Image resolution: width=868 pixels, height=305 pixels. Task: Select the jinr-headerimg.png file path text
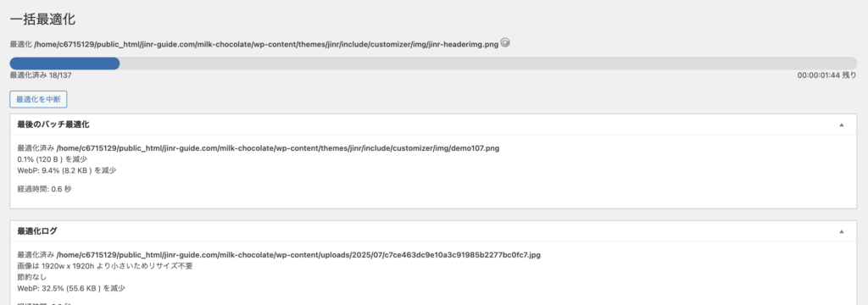pyautogui.click(x=266, y=44)
